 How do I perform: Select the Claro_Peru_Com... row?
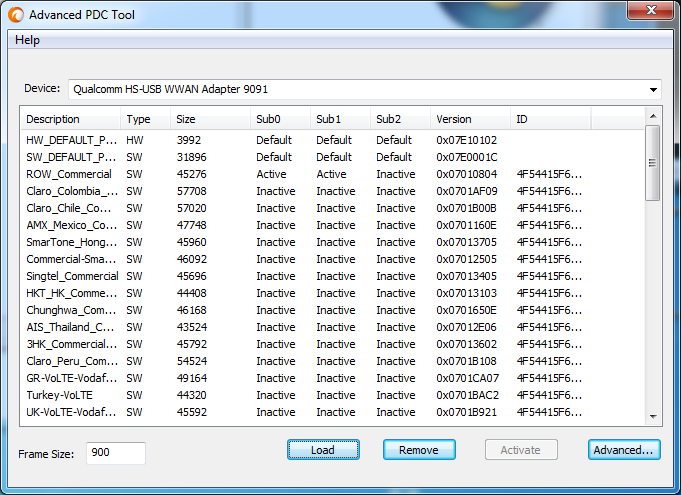coord(332,361)
